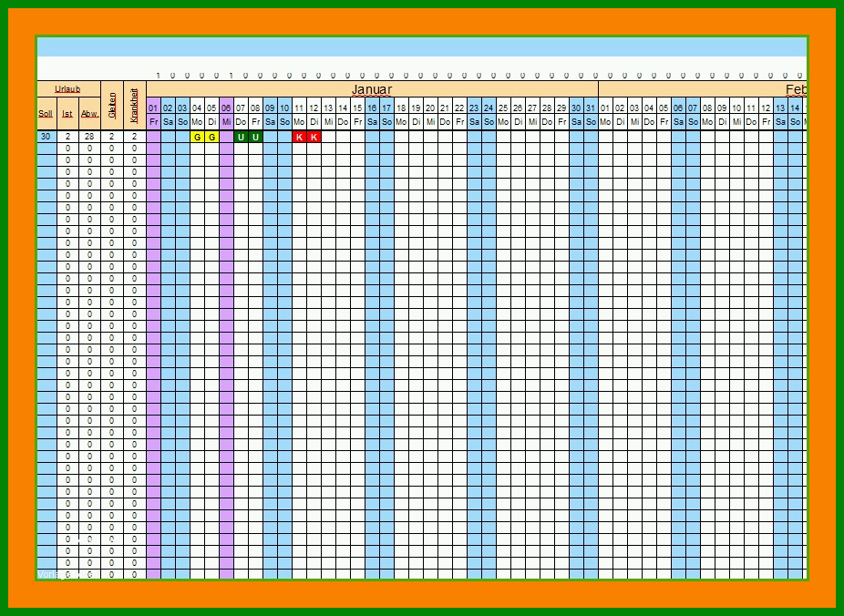Select the January 23 date header
Image resolution: width=844 pixels, height=616 pixels.
click(x=474, y=108)
